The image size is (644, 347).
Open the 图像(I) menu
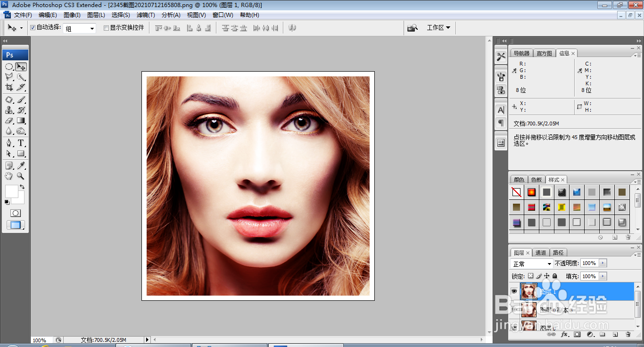click(x=72, y=15)
